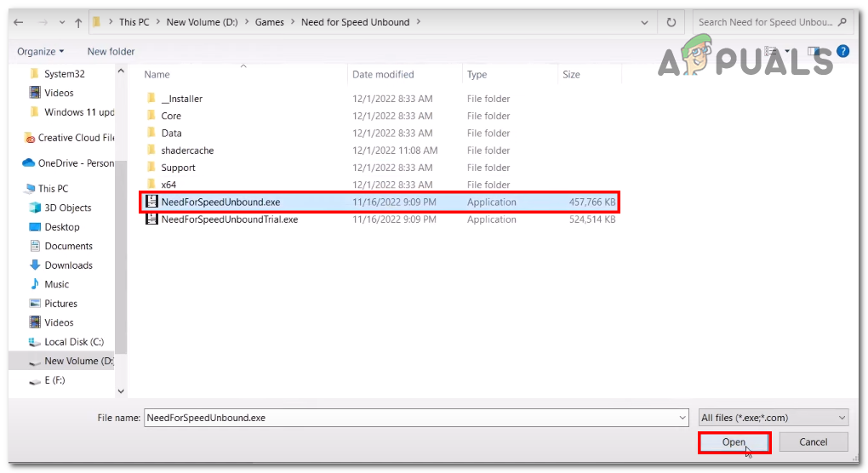Viewport: 868px width, 473px height.
Task: Click the Downloads arrow icon
Action: click(35, 265)
